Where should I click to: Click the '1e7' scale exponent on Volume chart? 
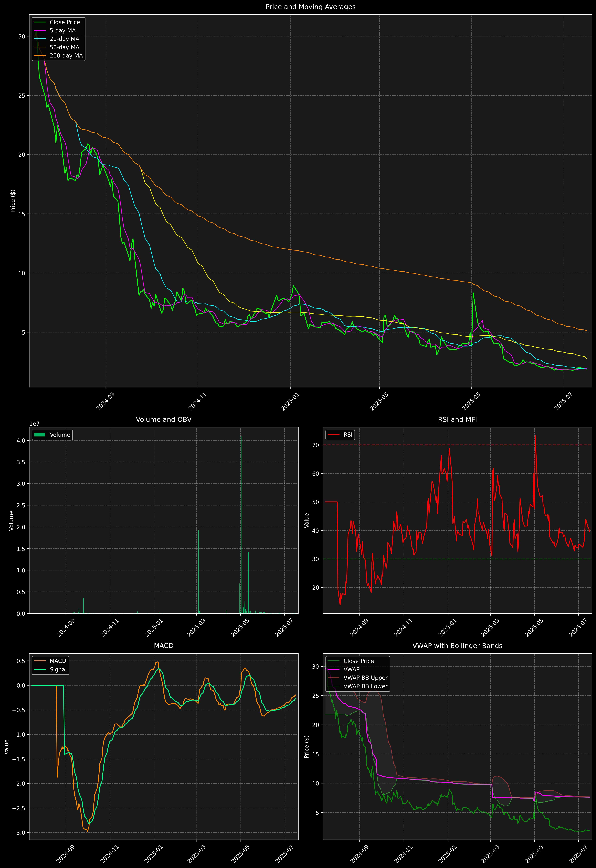(34, 424)
